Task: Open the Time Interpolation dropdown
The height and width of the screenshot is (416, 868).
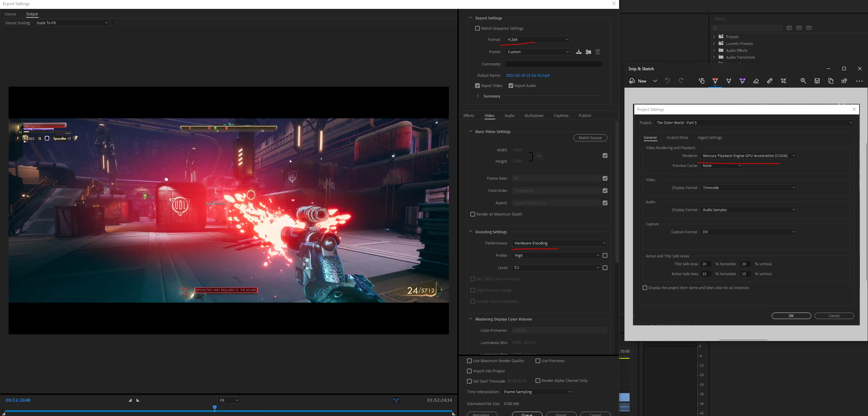Action: coord(537,392)
